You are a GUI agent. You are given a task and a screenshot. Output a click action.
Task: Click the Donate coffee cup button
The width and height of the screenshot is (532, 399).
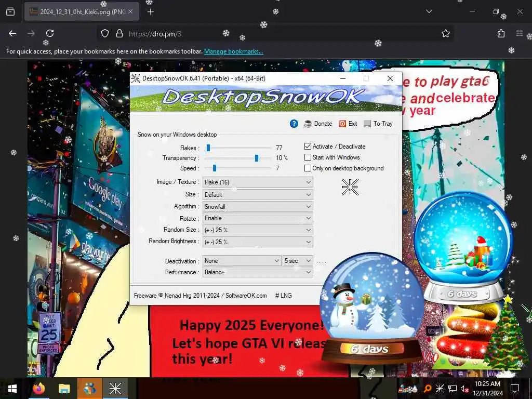click(318, 124)
